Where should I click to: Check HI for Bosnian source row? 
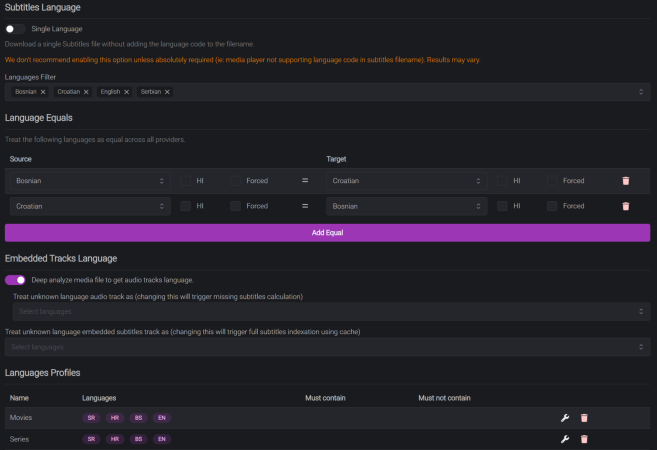tap(187, 181)
